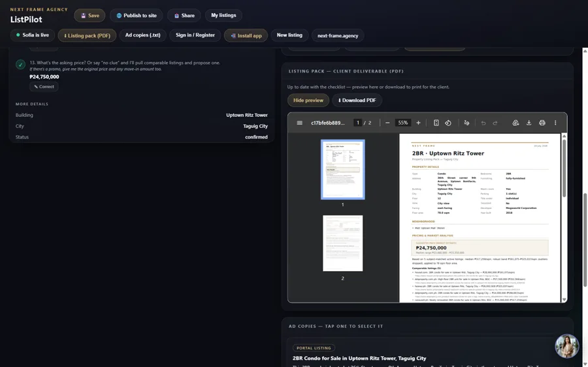Go to My listings
The image size is (588, 367).
click(223, 16)
